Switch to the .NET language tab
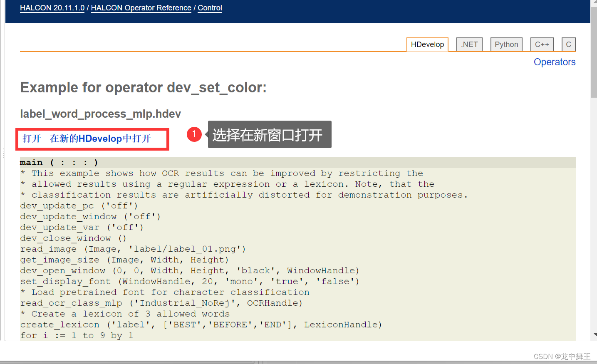 click(x=469, y=45)
